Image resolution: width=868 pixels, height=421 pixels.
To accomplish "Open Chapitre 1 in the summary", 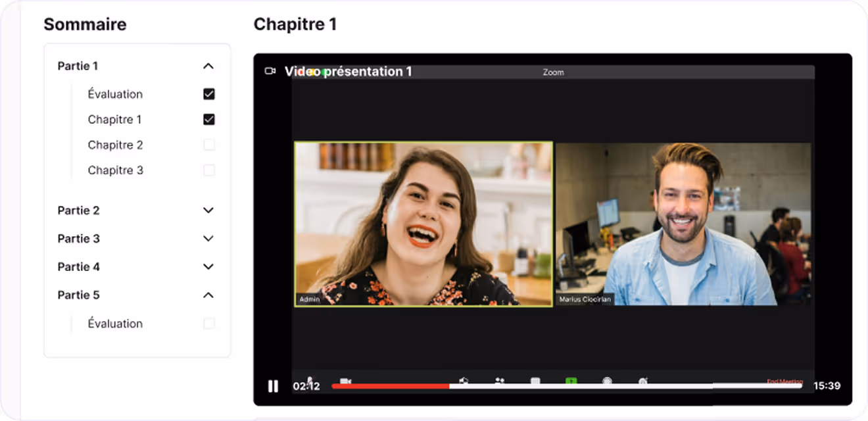I will coord(114,120).
